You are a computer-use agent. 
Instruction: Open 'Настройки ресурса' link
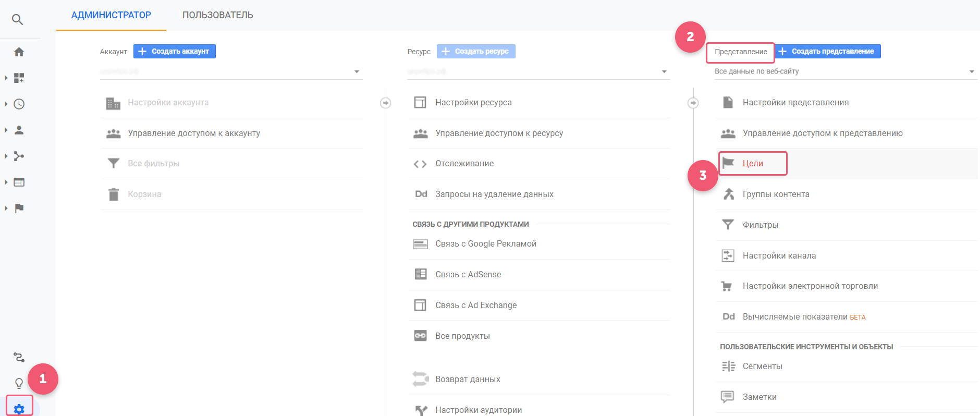coord(473,103)
